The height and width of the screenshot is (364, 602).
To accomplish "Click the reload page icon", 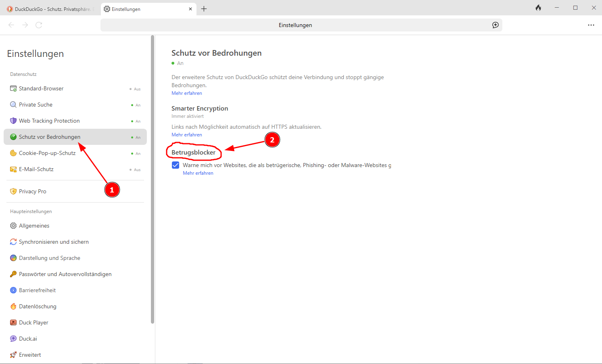I will [39, 25].
